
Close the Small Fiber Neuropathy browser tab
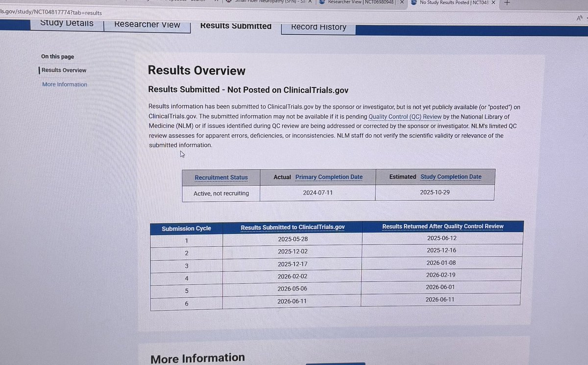pyautogui.click(x=310, y=2)
